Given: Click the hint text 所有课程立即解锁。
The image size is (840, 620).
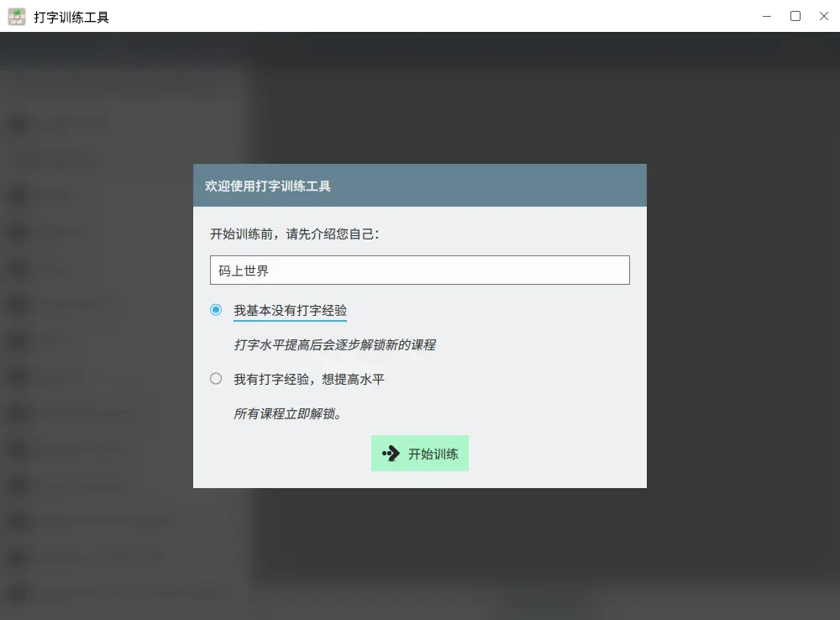Looking at the screenshot, I should click(287, 413).
